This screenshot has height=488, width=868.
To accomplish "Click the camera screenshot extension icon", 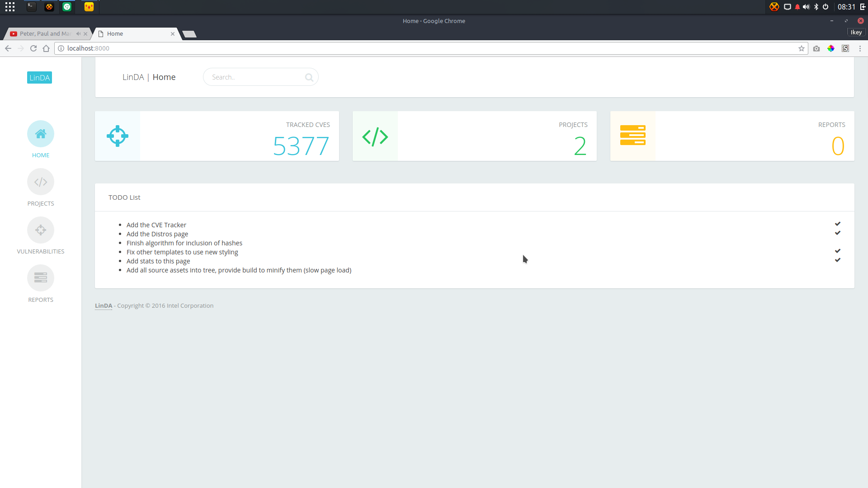I will click(x=816, y=48).
